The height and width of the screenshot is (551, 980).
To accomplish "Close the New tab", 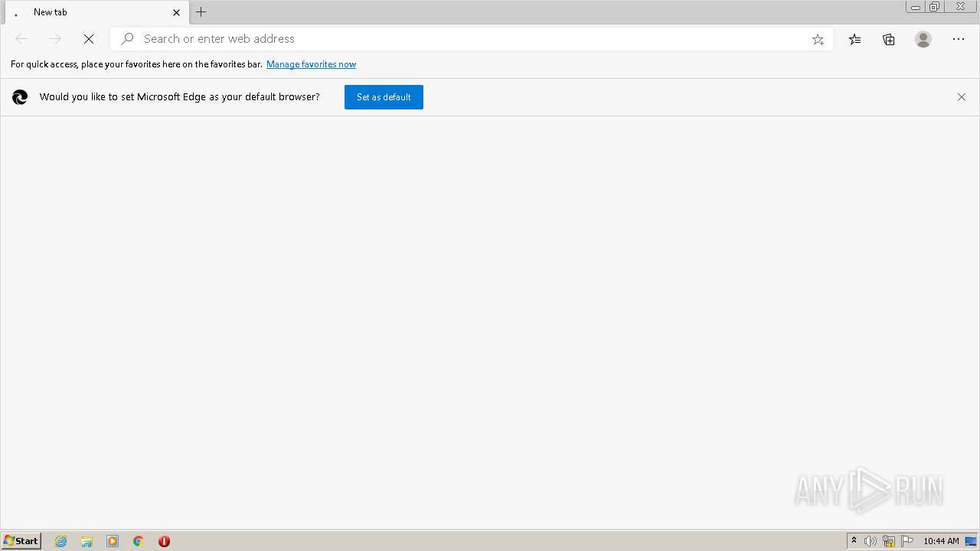I will pyautogui.click(x=176, y=12).
